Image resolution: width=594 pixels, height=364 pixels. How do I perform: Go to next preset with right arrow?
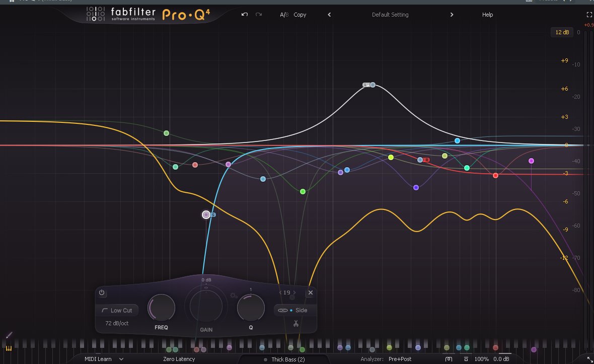[452, 15]
